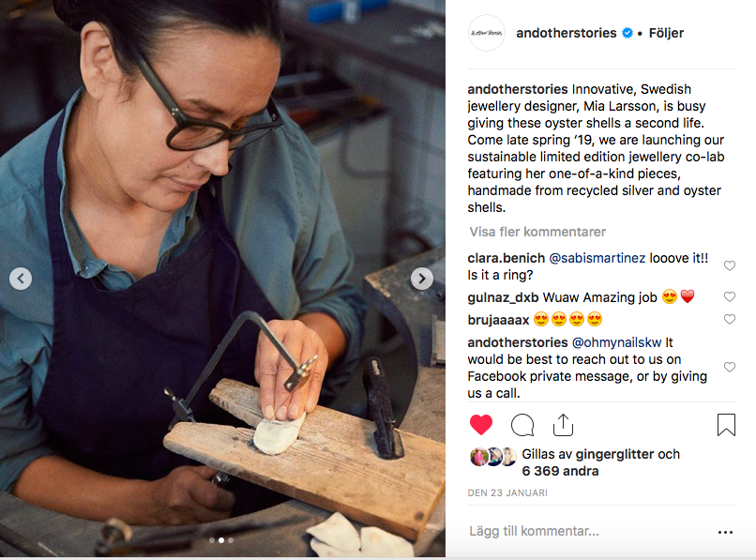Open andotherstories profile avatar
Screen dimensions: 756x560
487,33
